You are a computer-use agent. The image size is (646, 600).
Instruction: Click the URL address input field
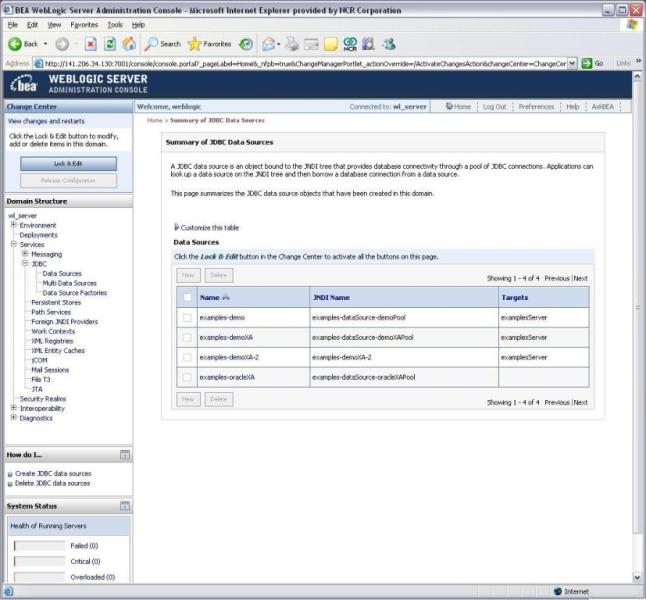click(305, 63)
